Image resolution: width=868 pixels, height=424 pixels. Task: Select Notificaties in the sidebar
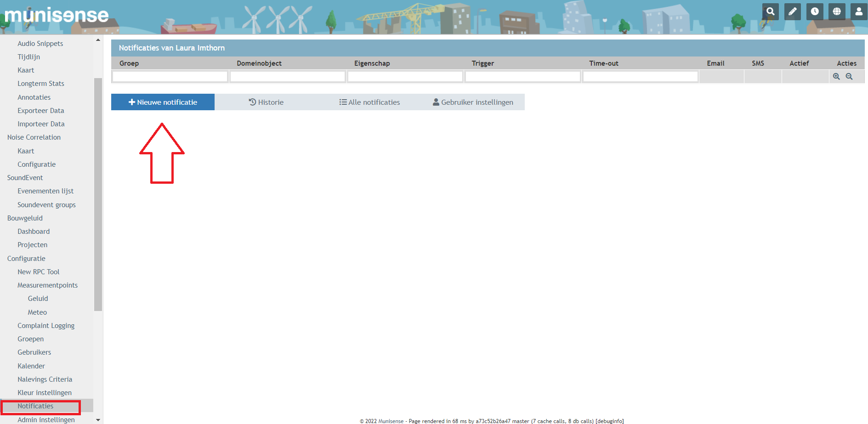[35, 406]
